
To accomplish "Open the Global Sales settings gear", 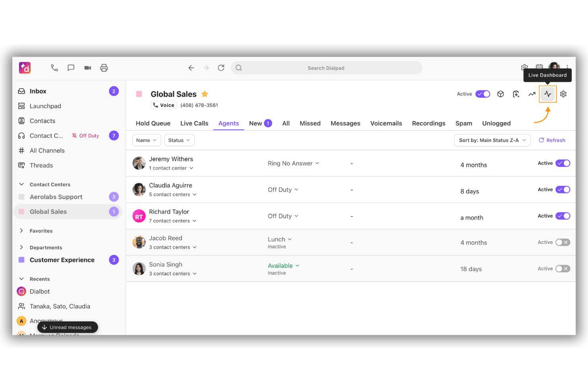I will click(563, 94).
